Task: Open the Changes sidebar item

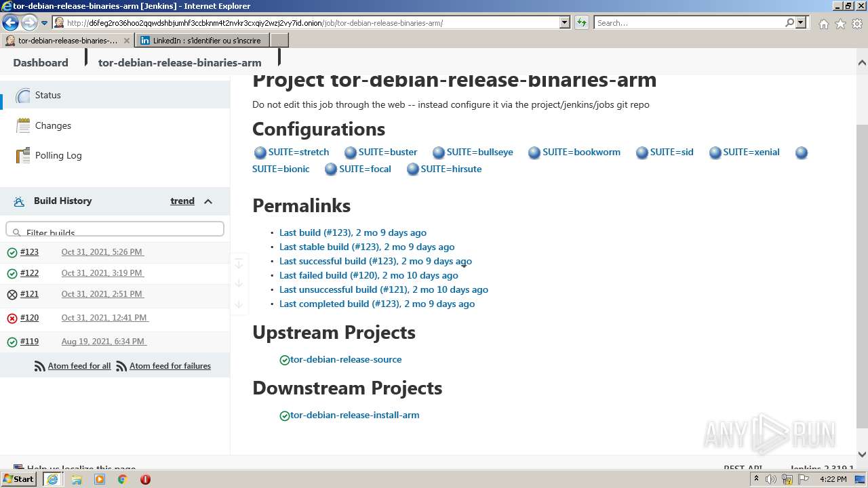Action: [53, 125]
